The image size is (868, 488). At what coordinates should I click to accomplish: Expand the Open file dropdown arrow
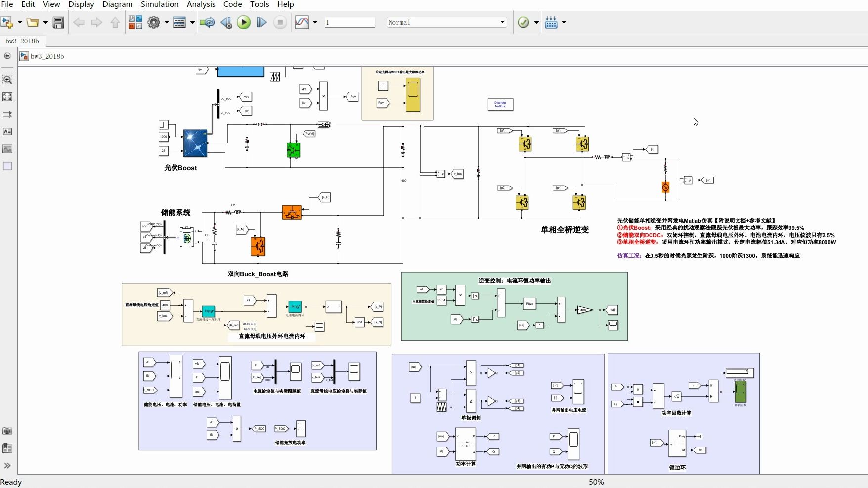click(45, 22)
